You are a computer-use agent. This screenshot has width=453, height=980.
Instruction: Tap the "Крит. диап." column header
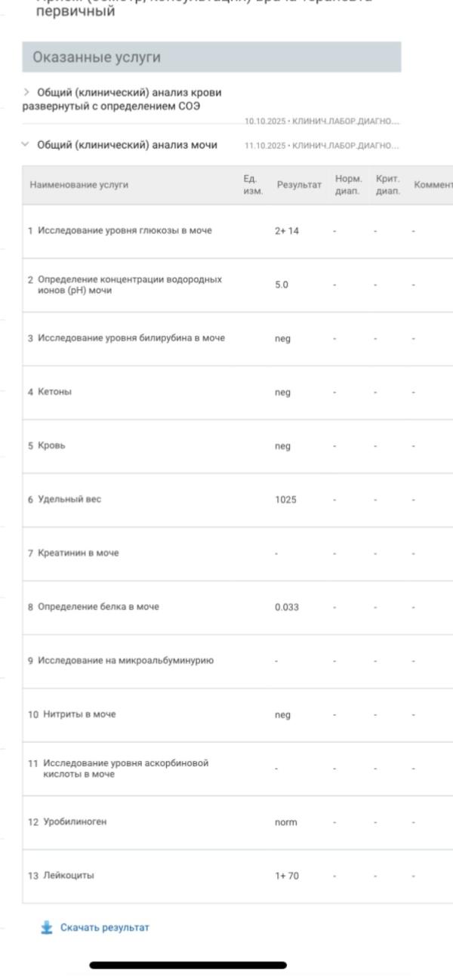coord(387,184)
